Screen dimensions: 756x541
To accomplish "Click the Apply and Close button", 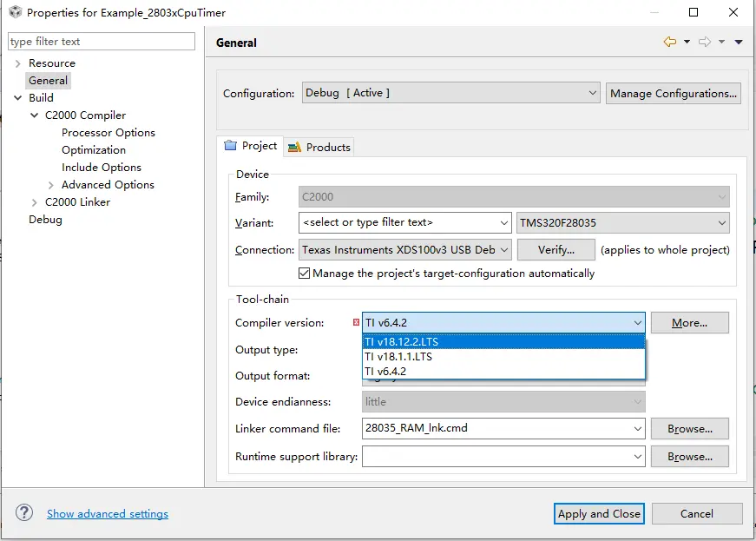I will pyautogui.click(x=599, y=513).
